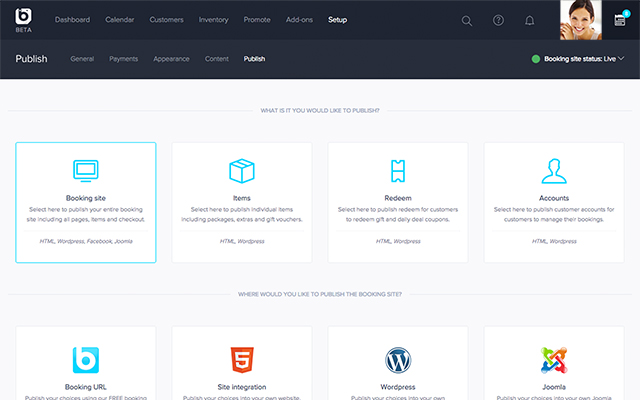Click the Booking site card description text

[86, 214]
